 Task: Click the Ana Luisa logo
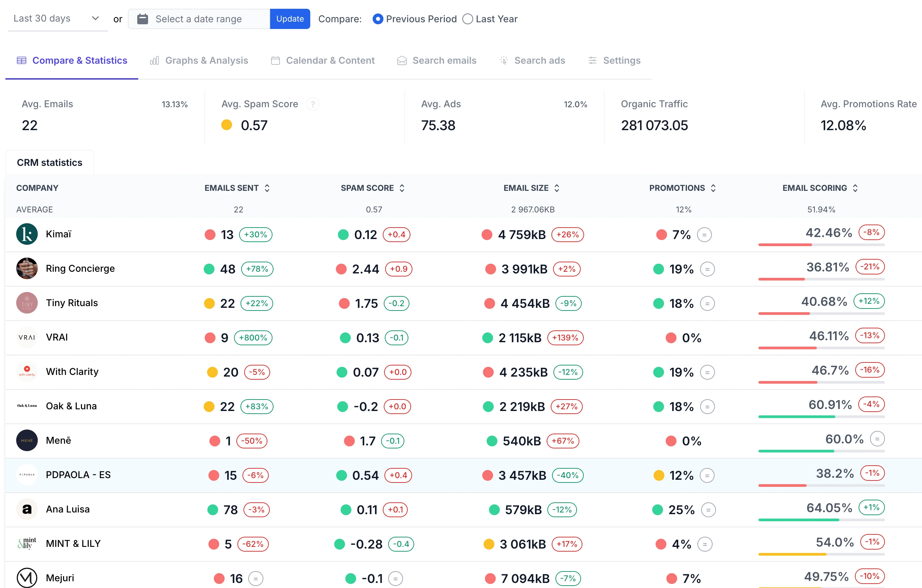27,509
